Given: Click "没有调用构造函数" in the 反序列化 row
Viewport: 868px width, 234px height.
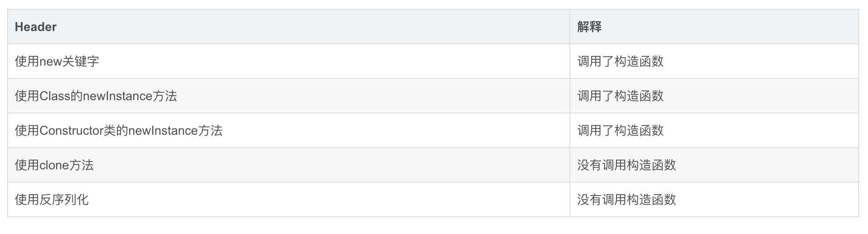Looking at the screenshot, I should [626, 199].
